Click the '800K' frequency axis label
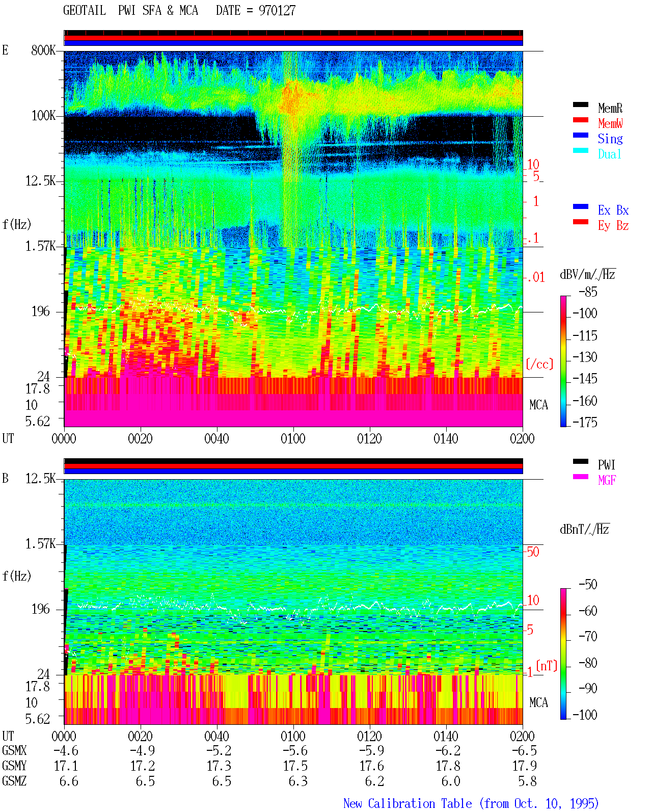The height and width of the screenshot is (812, 652). click(x=43, y=50)
